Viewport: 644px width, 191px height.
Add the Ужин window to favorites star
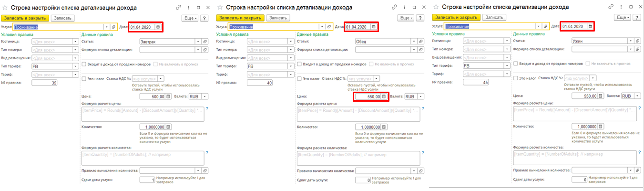pyautogui.click(x=435, y=8)
